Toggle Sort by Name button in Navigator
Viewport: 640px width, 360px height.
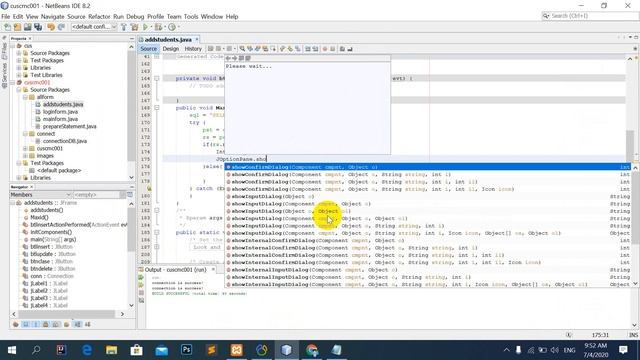[x=77, y=324]
